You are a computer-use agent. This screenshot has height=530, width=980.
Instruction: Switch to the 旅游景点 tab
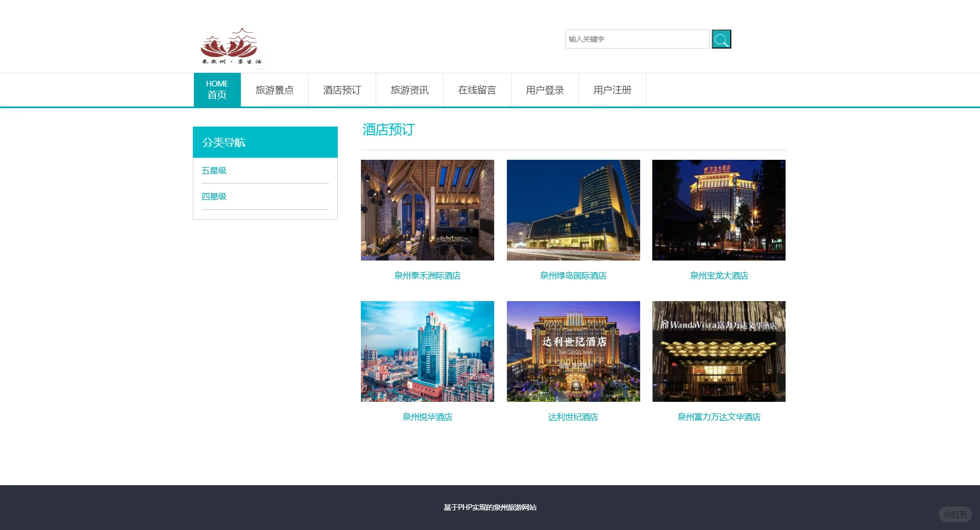tap(275, 90)
